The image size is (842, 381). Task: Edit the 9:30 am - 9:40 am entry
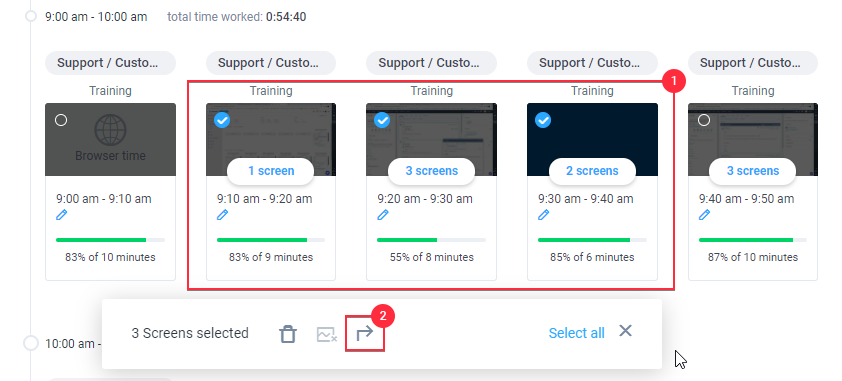[x=543, y=215]
